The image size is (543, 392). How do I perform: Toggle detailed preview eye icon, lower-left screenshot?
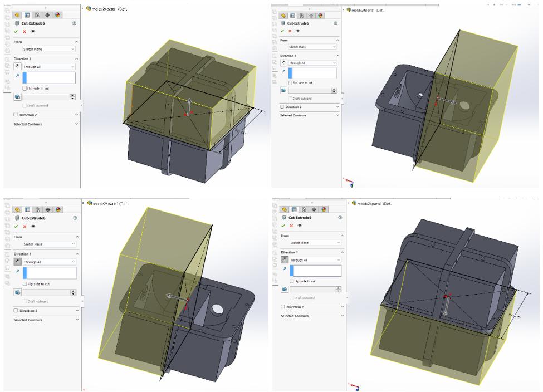pyautogui.click(x=33, y=227)
